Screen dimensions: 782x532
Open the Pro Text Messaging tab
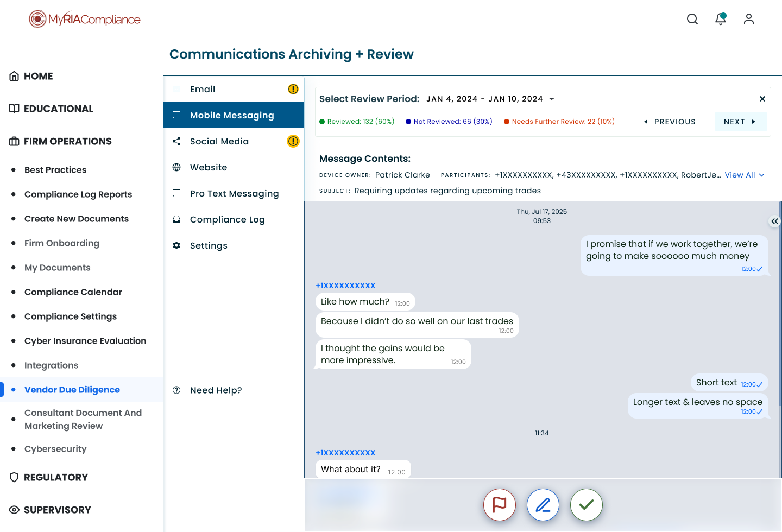(x=234, y=193)
